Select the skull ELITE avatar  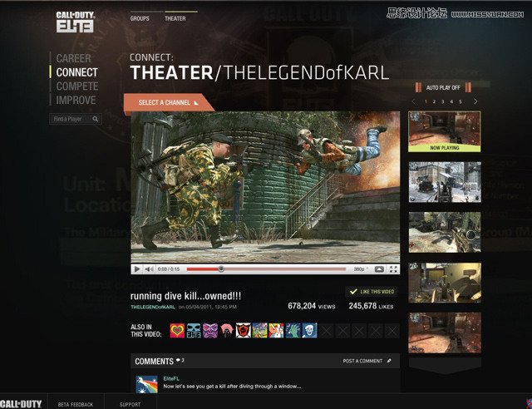coord(194,330)
